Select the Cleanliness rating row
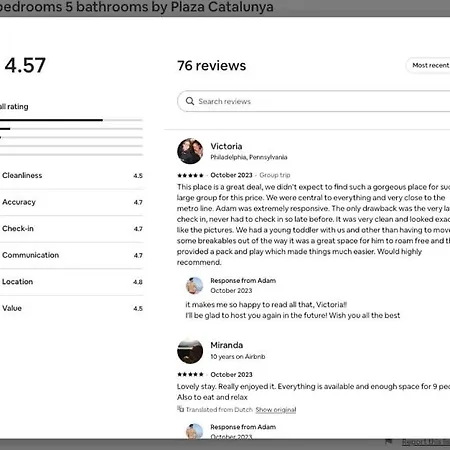 (x=71, y=176)
